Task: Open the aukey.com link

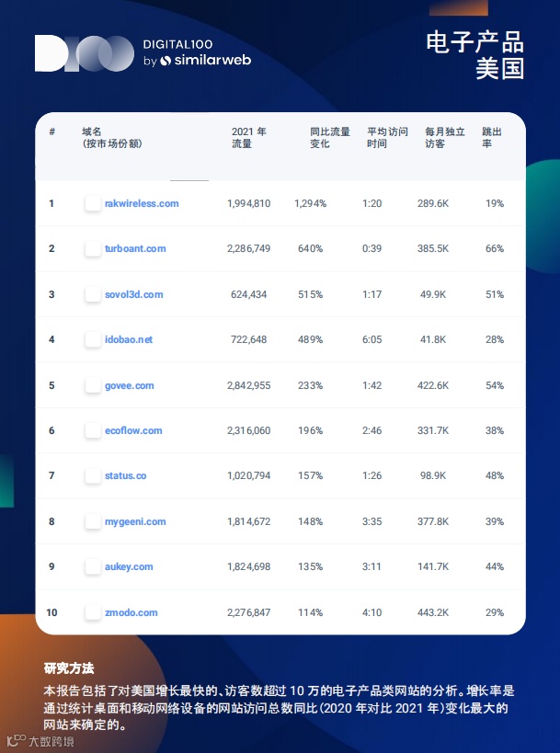Action: (129, 566)
